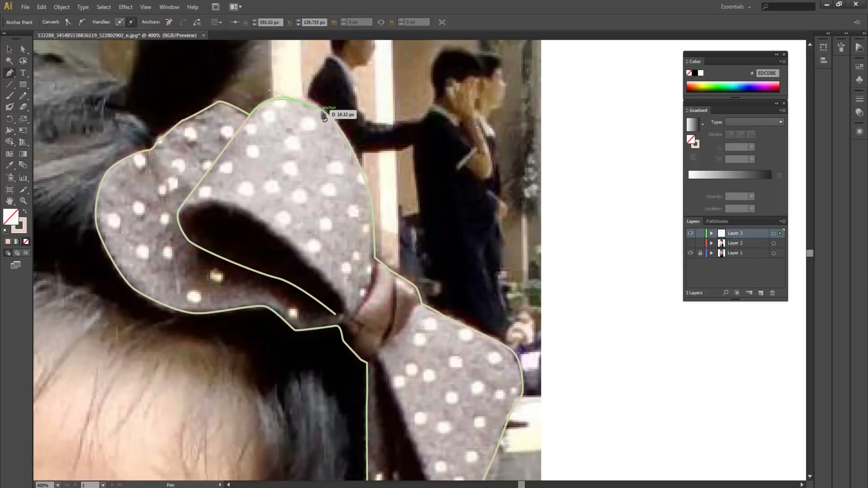Open the Object menu
The width and height of the screenshot is (868, 488).
click(x=61, y=7)
